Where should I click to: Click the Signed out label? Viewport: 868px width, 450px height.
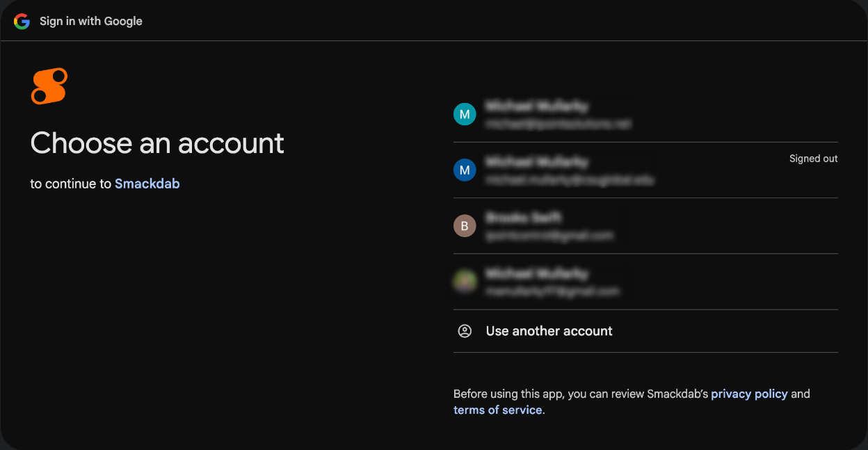[x=813, y=159]
